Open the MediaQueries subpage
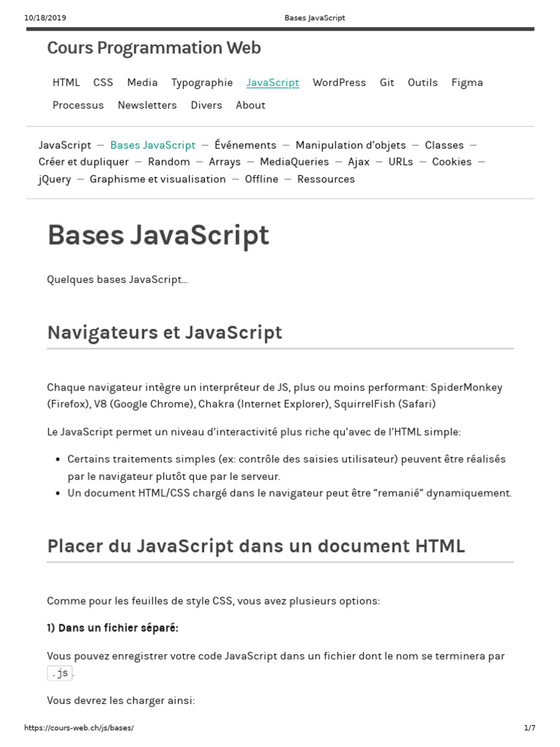Viewport: 560px width, 747px height. click(294, 162)
